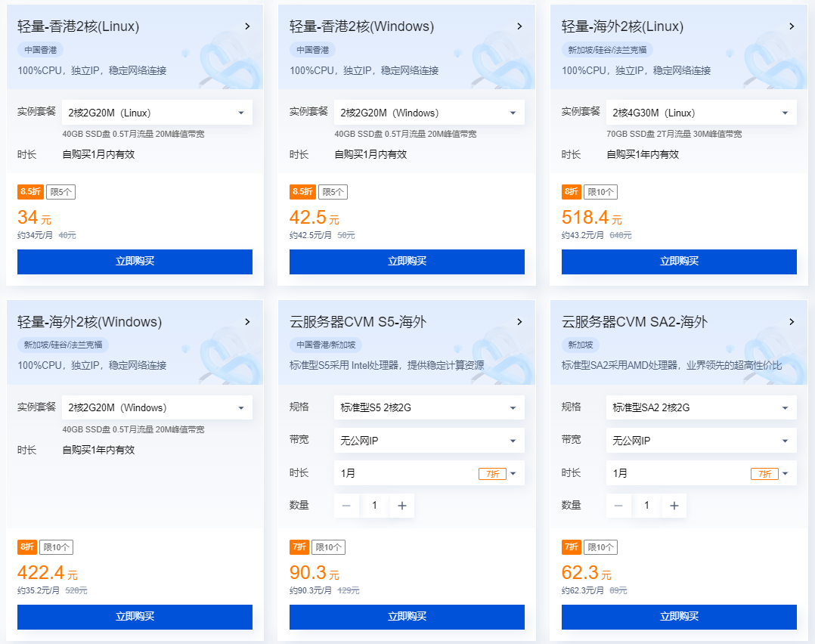815x644 pixels.
Task: Open 2核4G30M (Linux) package dropdown
Action: tap(701, 113)
